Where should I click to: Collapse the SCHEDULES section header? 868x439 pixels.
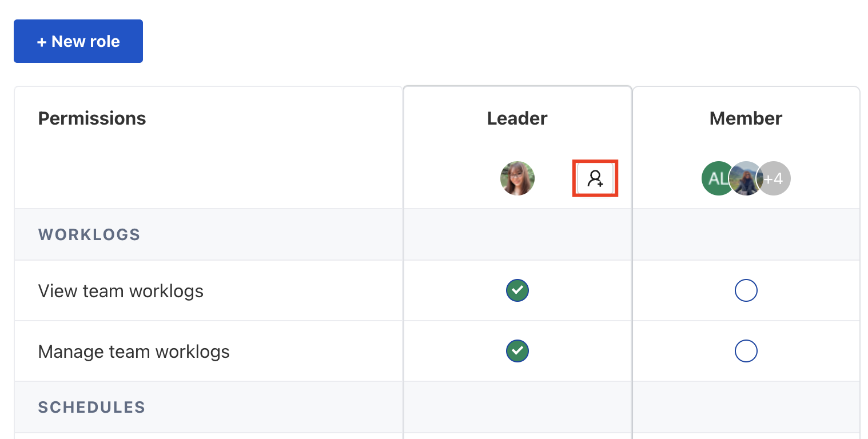pyautogui.click(x=91, y=408)
